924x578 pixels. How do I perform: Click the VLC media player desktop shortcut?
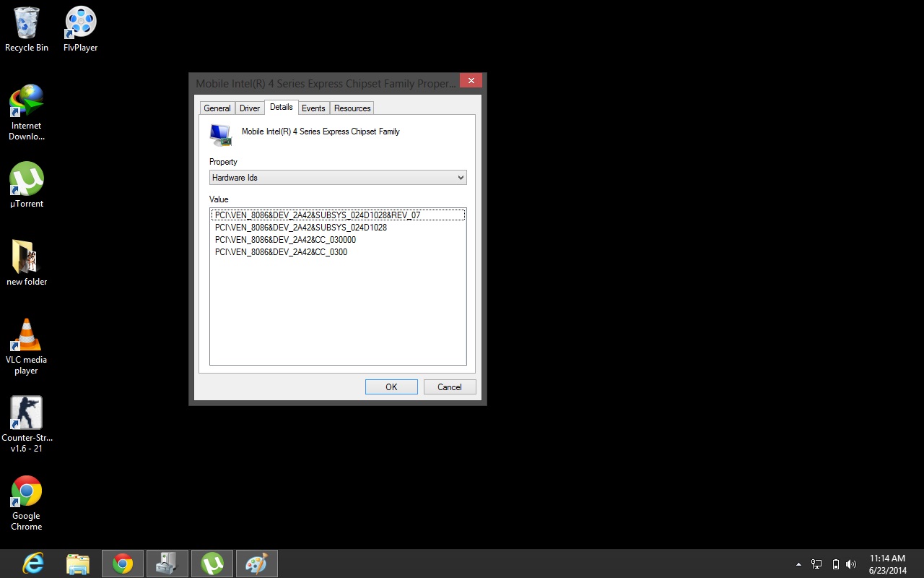[27, 347]
